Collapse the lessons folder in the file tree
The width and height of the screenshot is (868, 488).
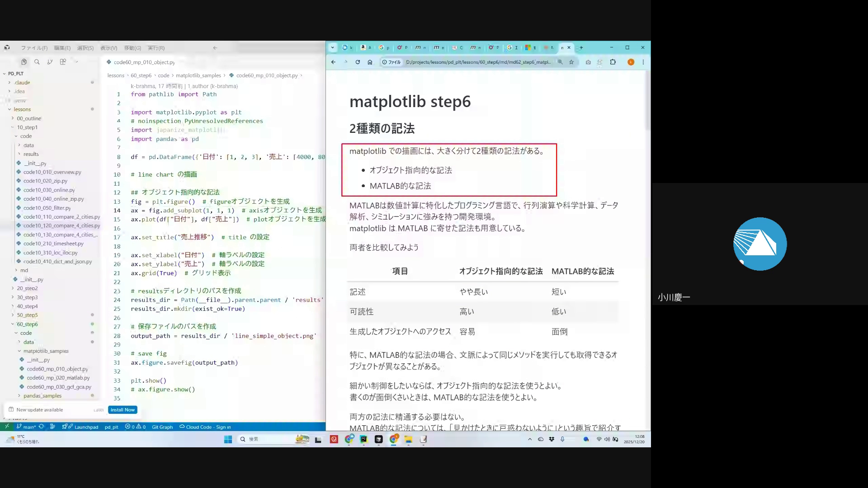22,109
